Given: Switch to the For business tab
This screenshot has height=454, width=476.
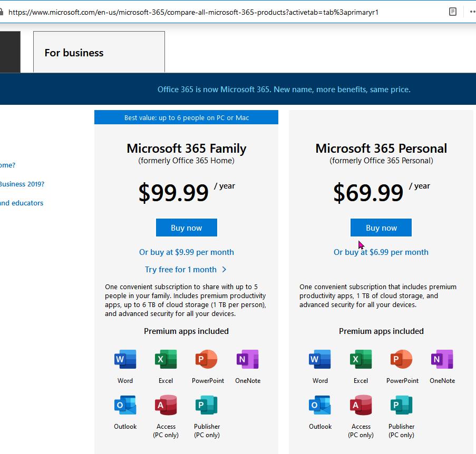Looking at the screenshot, I should (99, 52).
